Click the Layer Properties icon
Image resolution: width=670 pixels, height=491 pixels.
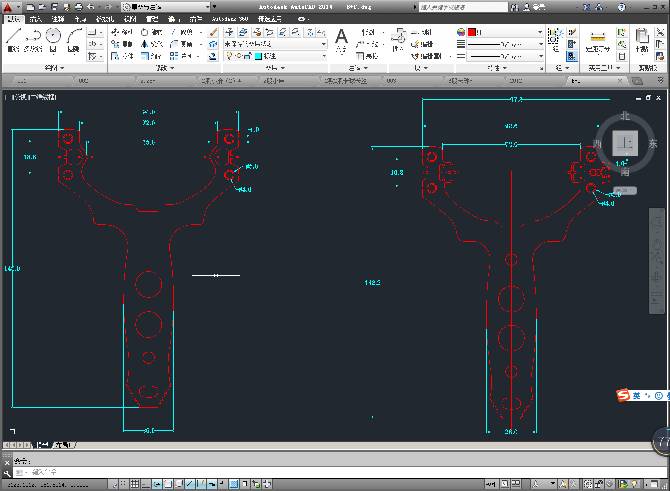230,32
